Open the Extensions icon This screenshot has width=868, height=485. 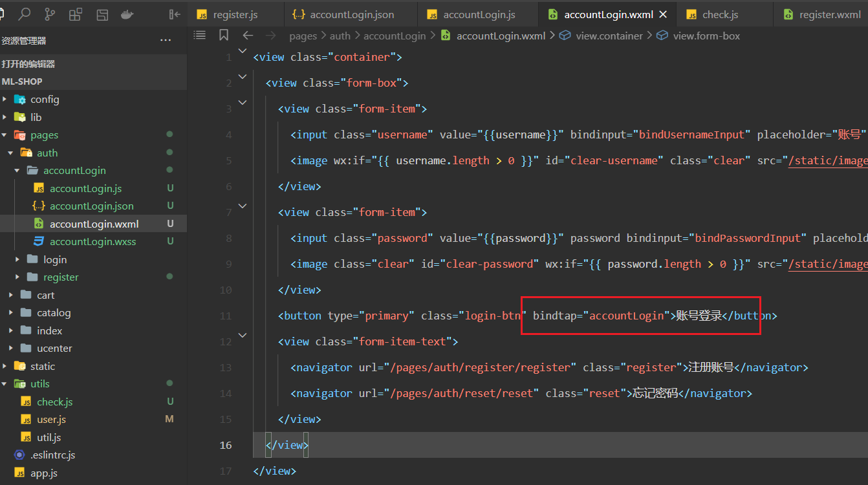point(76,14)
